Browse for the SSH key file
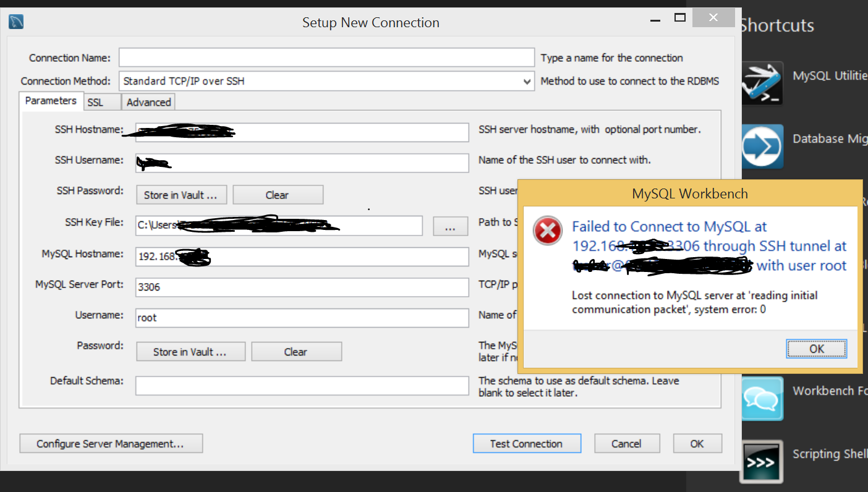Image resolution: width=868 pixels, height=492 pixels. pos(451,226)
